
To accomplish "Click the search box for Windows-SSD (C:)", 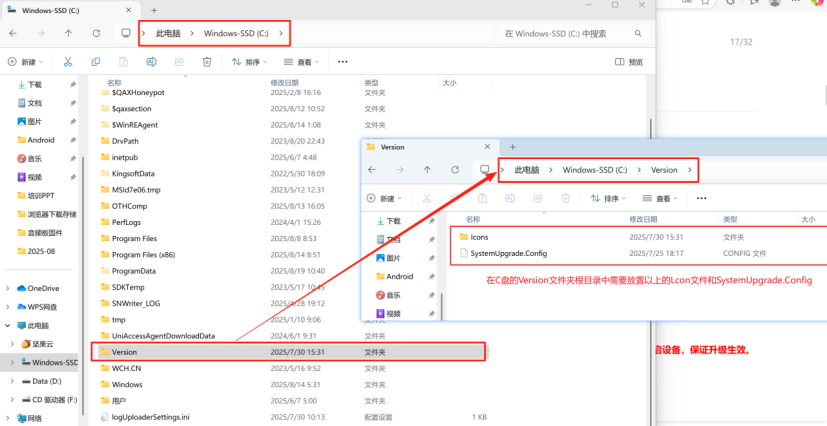I will pos(570,33).
